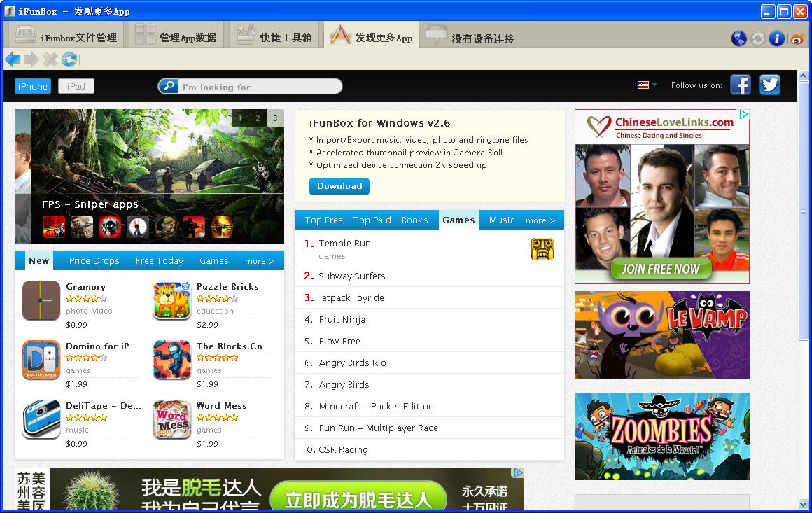Screen dimensions: 812x513
Task: Open the Jetpack Joyride chart entry
Action: pyautogui.click(x=429, y=297)
